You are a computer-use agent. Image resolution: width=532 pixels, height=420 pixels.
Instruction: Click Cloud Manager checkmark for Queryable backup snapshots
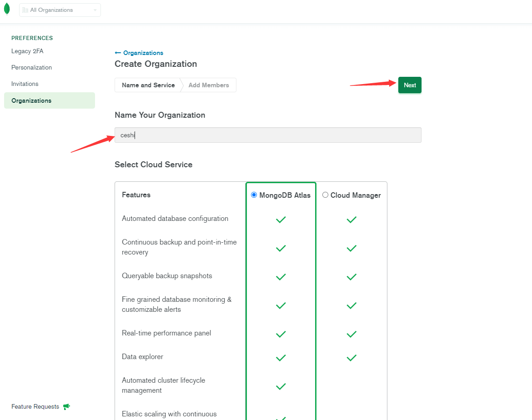click(351, 277)
